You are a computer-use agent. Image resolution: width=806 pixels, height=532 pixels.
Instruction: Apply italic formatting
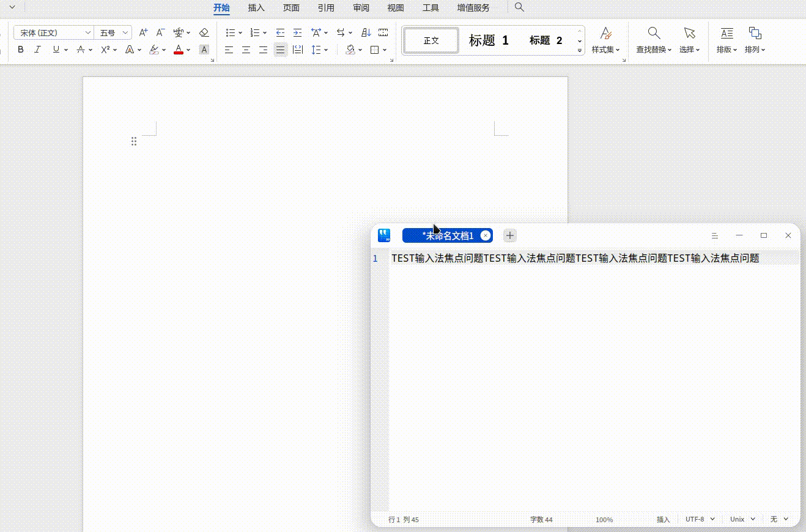pyautogui.click(x=38, y=50)
